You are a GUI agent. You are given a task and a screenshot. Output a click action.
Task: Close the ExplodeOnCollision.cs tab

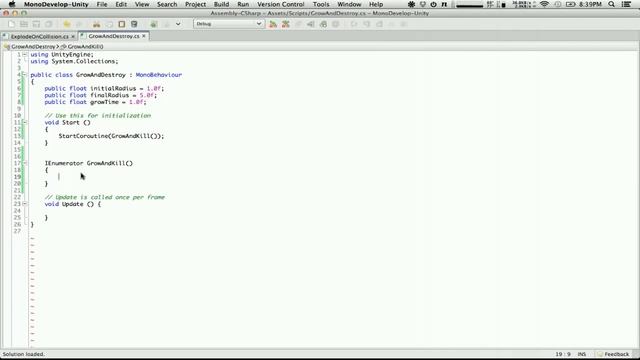point(73,36)
